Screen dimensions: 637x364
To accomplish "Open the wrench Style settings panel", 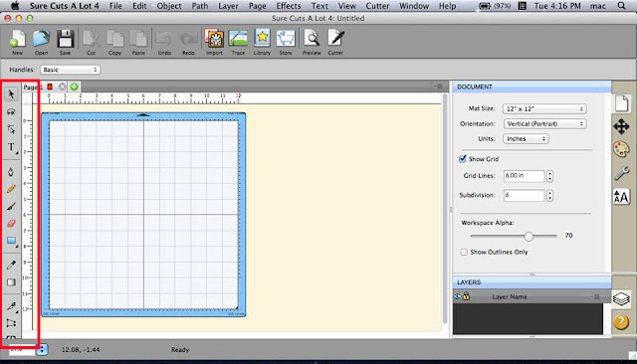I will (x=621, y=173).
